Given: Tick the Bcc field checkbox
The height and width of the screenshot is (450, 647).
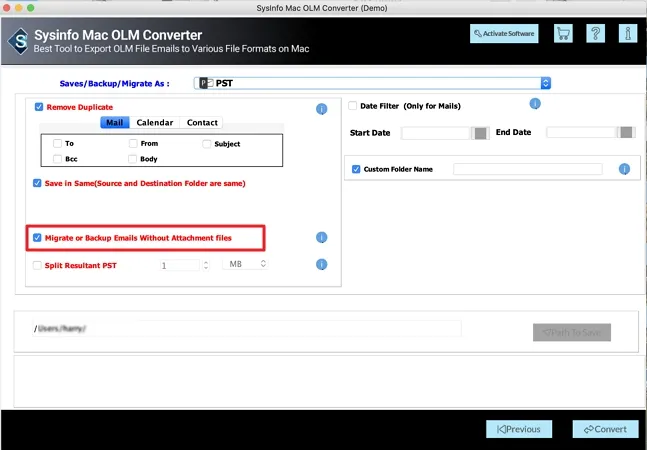Looking at the screenshot, I should [57, 159].
